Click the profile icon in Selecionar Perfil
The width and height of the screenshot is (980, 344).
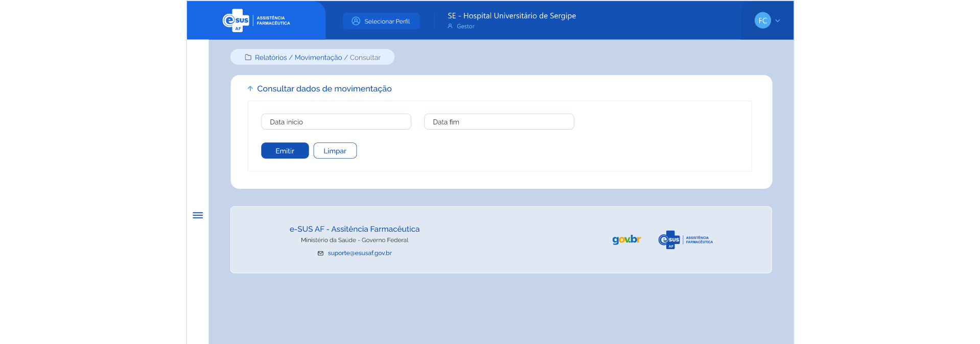[356, 21]
